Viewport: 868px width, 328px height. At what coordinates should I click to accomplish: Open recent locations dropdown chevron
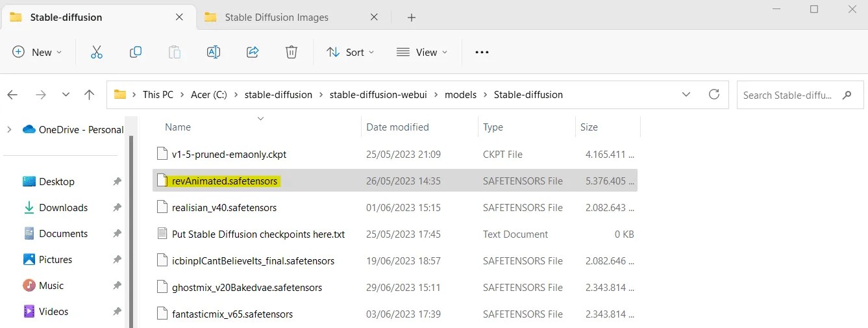(x=66, y=95)
